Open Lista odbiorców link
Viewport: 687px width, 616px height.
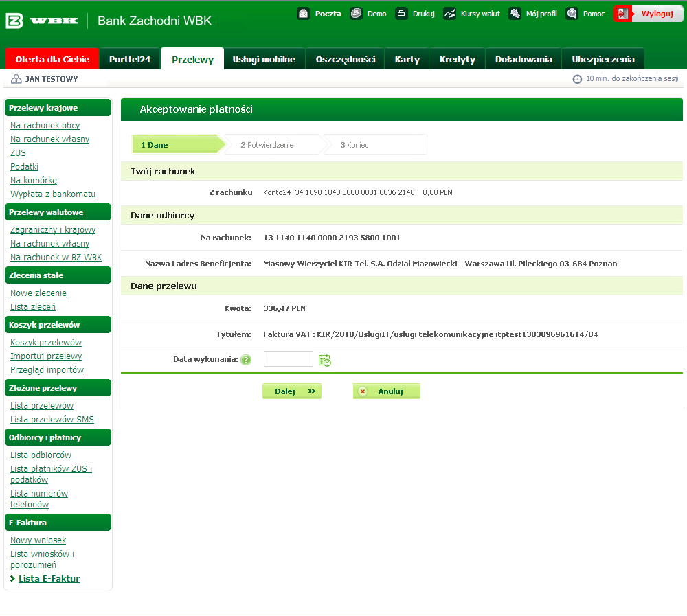[41, 455]
